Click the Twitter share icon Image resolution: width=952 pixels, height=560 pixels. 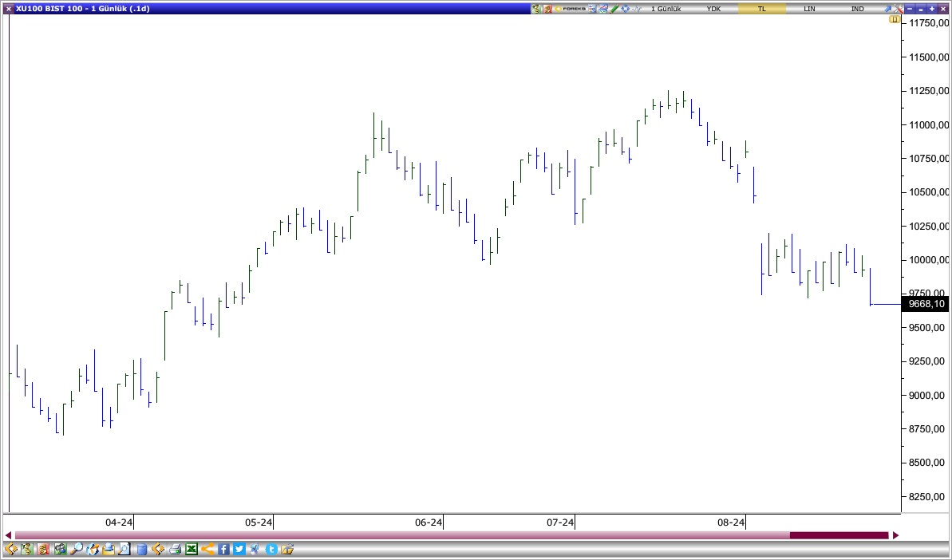tap(239, 549)
